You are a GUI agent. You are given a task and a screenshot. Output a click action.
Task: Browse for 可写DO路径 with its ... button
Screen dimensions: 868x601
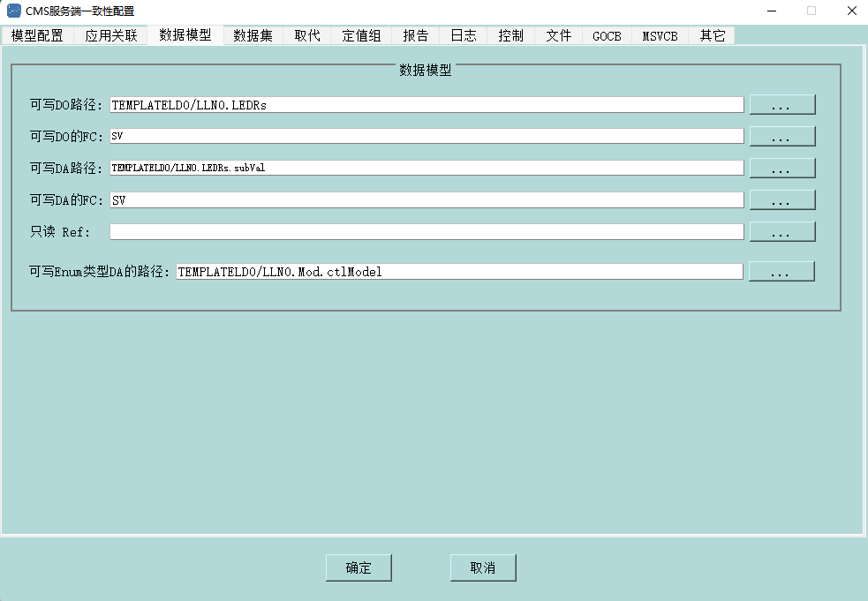click(x=782, y=105)
